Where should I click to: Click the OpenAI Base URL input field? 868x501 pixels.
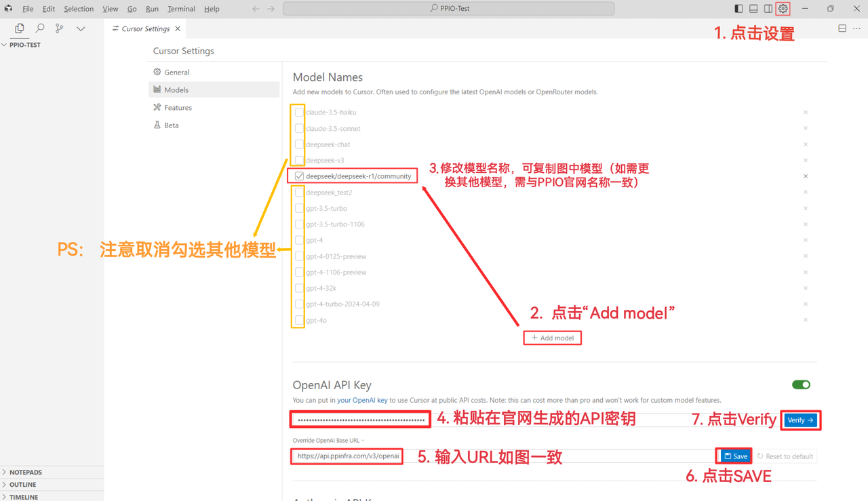503,456
